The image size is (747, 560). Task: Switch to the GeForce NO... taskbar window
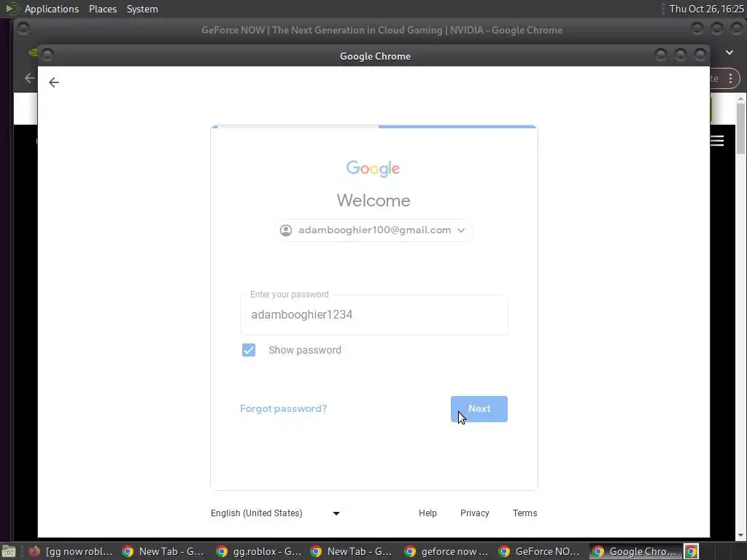541,551
